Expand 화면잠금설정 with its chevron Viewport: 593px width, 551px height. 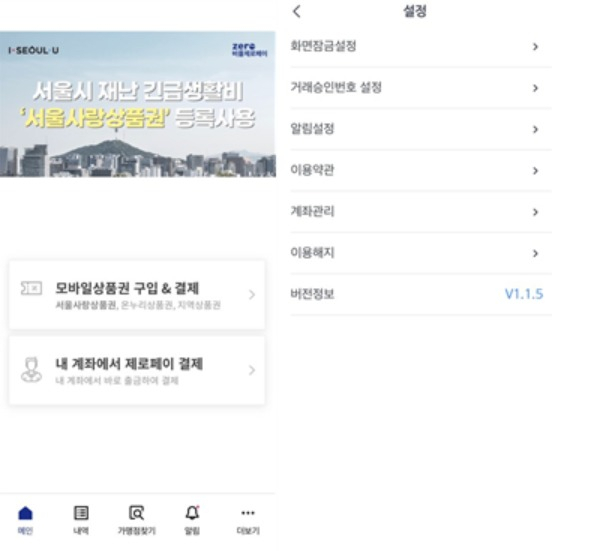click(x=535, y=47)
